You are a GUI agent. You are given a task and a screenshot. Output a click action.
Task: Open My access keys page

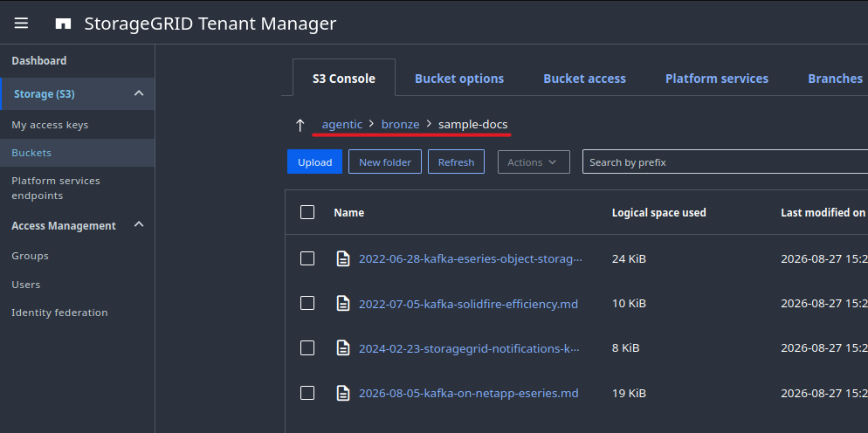50,125
